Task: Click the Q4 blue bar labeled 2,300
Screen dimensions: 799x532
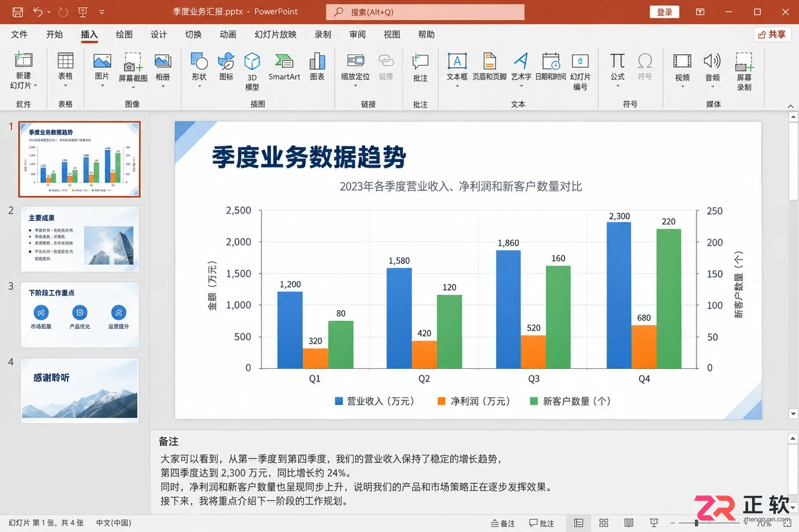Action: click(x=618, y=295)
